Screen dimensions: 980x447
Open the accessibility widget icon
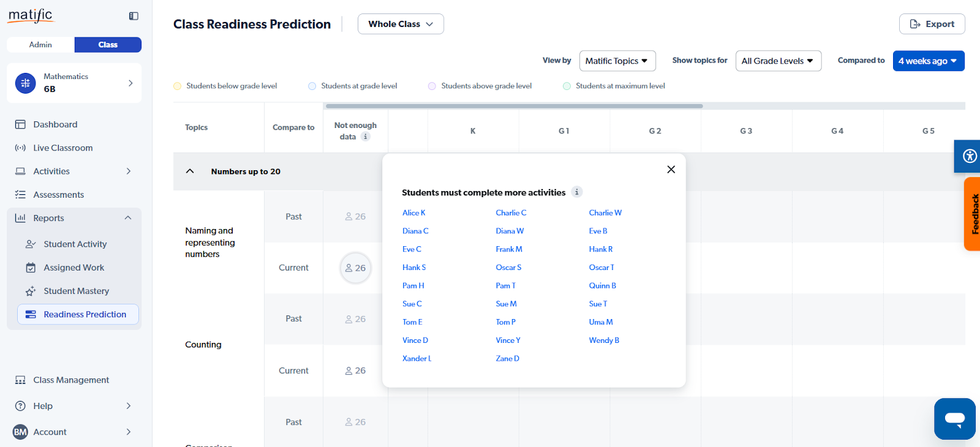[x=970, y=156]
